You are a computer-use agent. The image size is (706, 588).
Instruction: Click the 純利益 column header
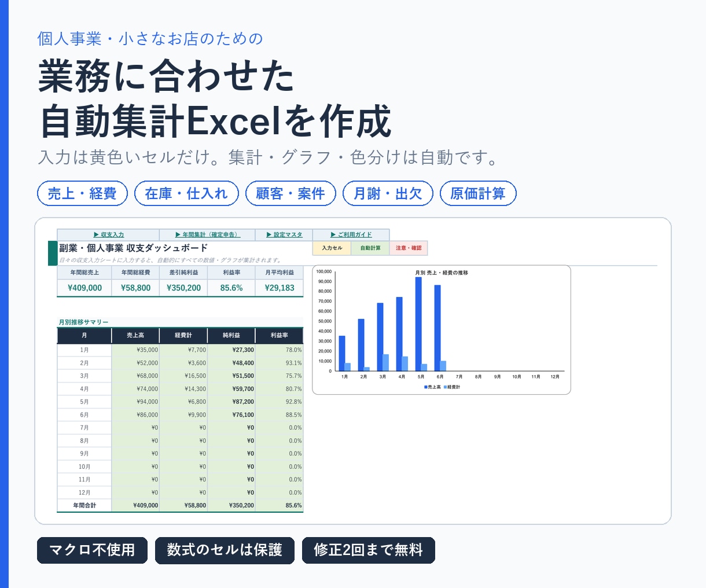tap(231, 335)
